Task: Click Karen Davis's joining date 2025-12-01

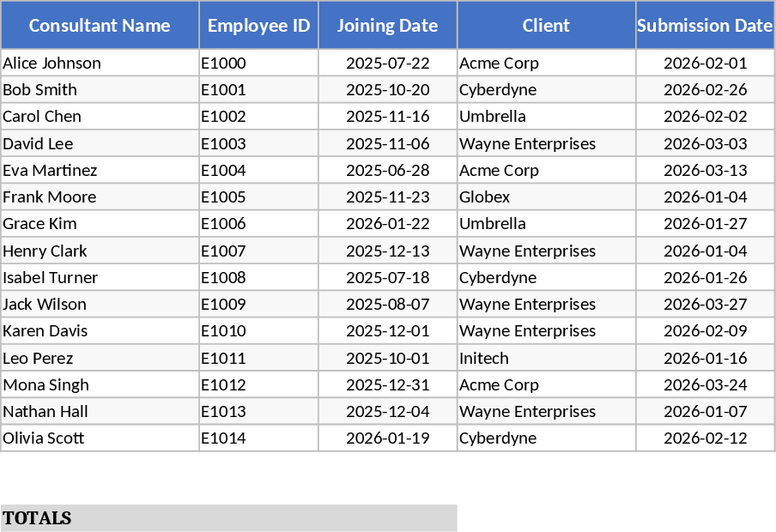Action: click(x=387, y=330)
